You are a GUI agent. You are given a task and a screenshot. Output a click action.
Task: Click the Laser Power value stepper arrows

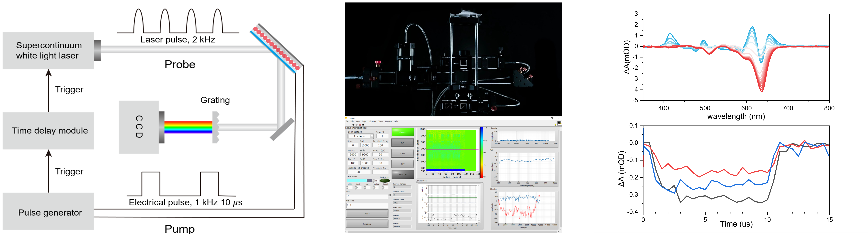373,181
